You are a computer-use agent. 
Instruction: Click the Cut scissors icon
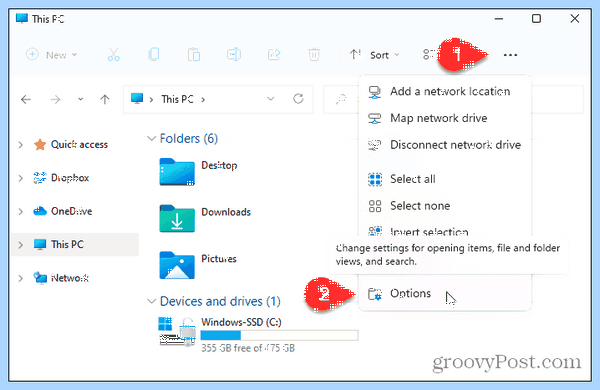(114, 55)
